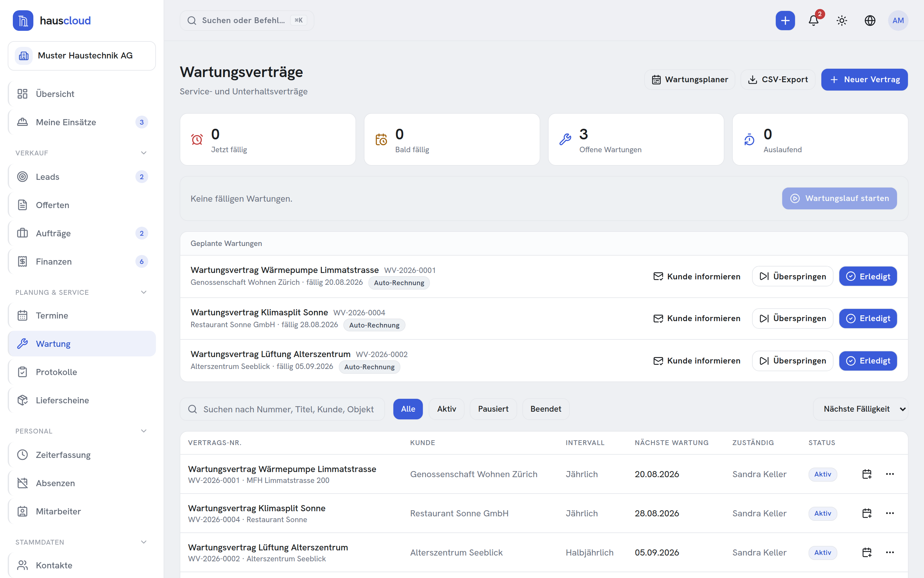Open the language globe icon

[x=870, y=20]
